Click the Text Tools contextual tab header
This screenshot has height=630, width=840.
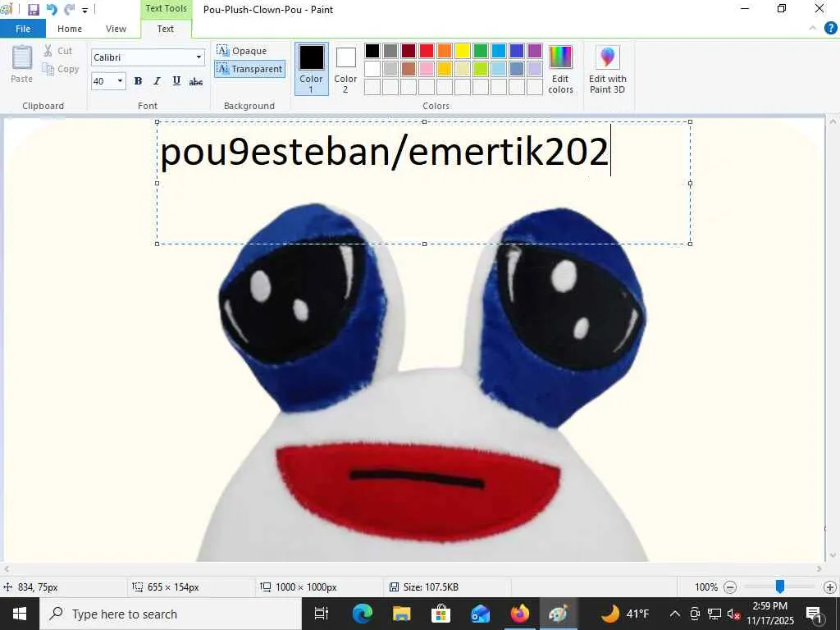[x=166, y=8]
